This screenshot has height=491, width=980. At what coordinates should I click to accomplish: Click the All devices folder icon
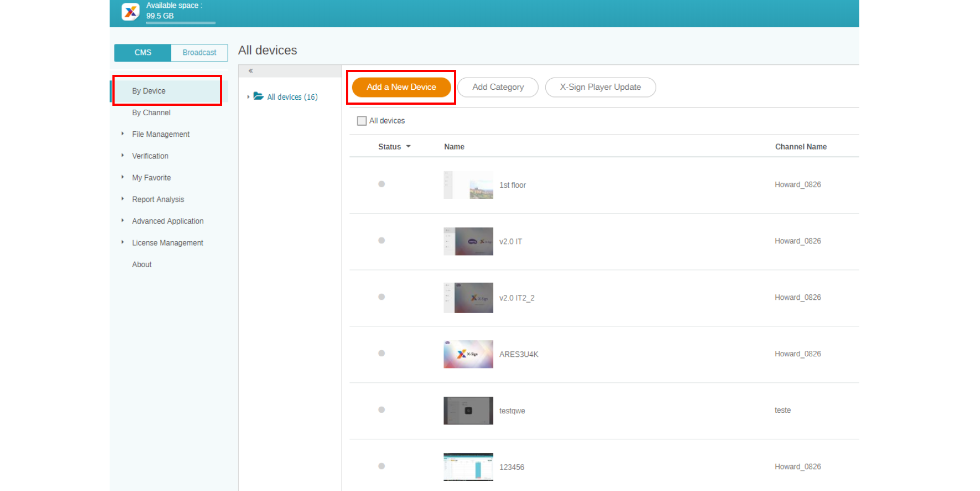pos(259,96)
